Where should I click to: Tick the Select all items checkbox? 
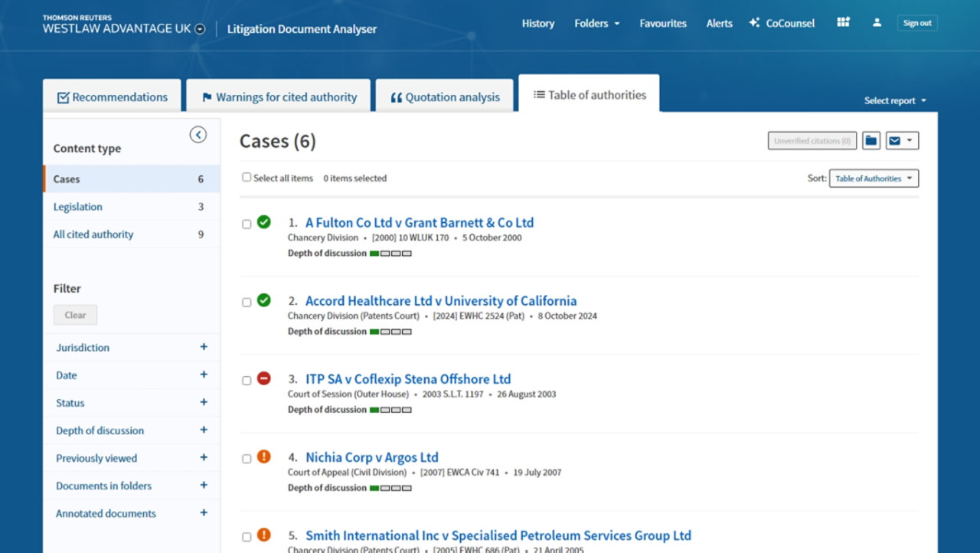pos(247,178)
